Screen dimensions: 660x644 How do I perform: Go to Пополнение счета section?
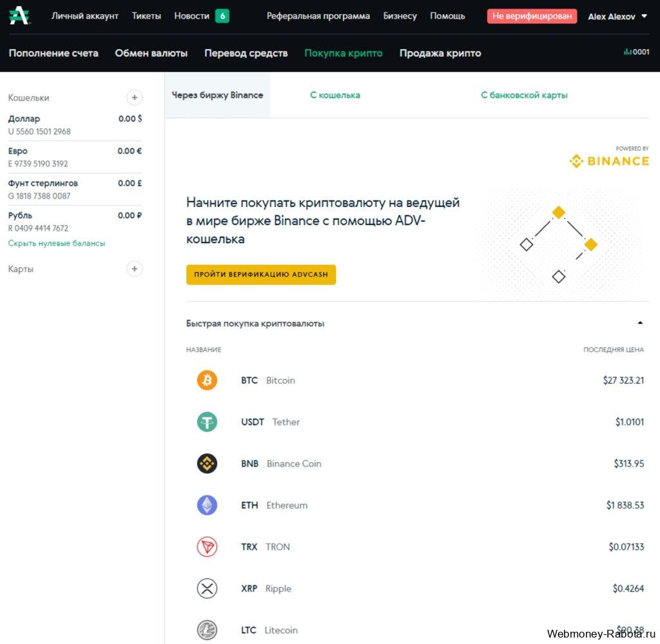click(x=53, y=53)
